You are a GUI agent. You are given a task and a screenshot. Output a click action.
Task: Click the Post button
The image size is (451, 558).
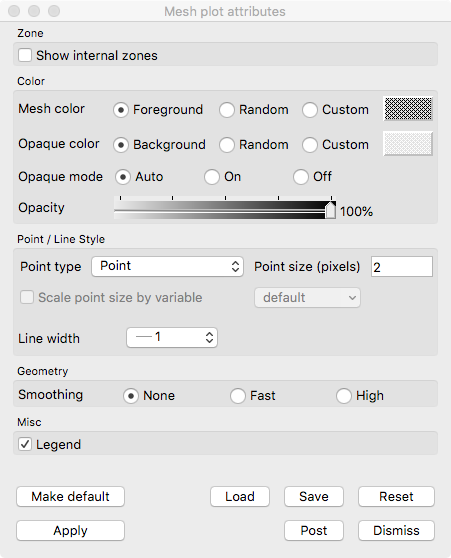(x=314, y=531)
